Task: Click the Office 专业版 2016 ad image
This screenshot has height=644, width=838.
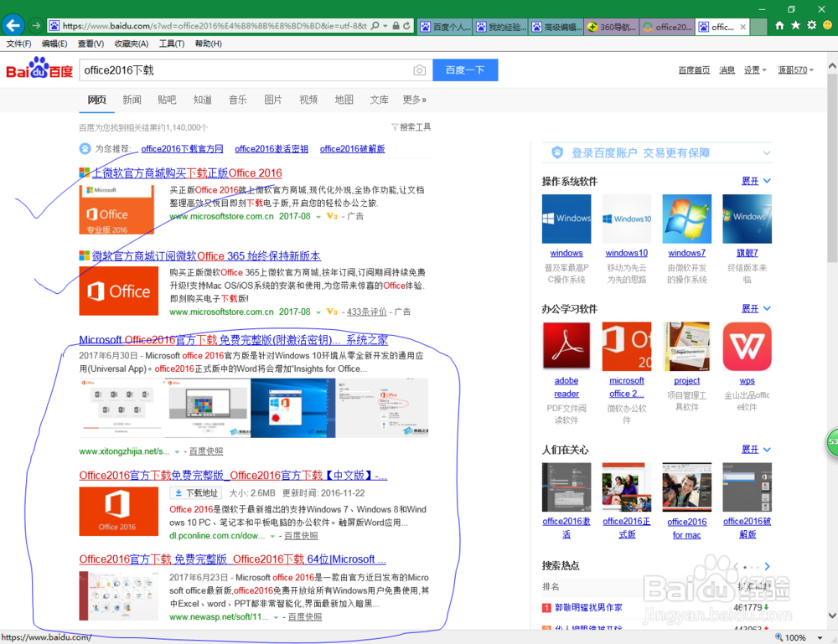Action: [116, 209]
